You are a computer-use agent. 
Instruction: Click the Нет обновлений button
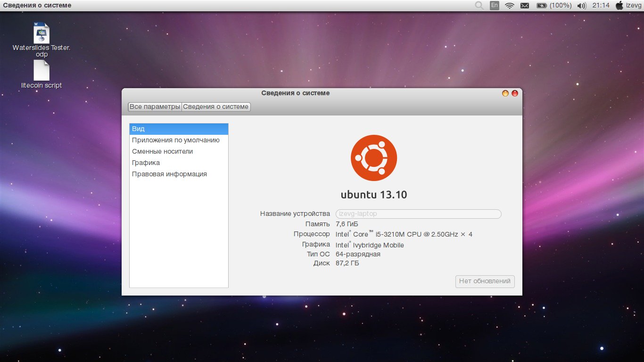485,281
